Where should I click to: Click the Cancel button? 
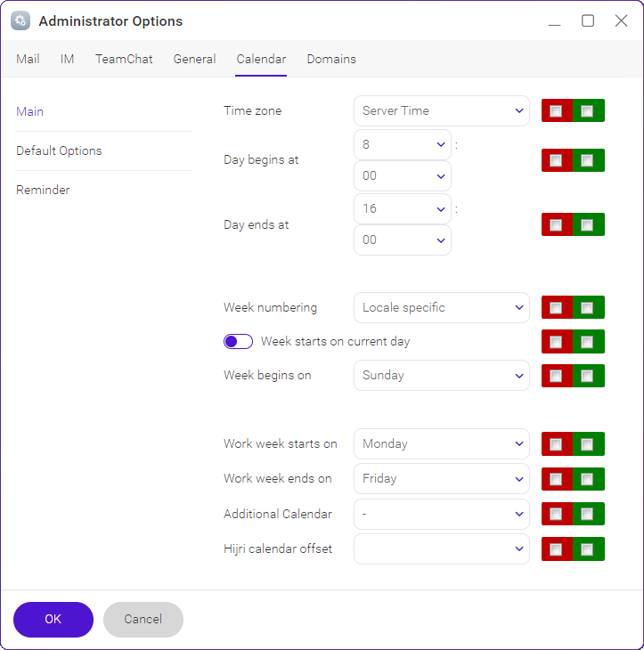143,620
